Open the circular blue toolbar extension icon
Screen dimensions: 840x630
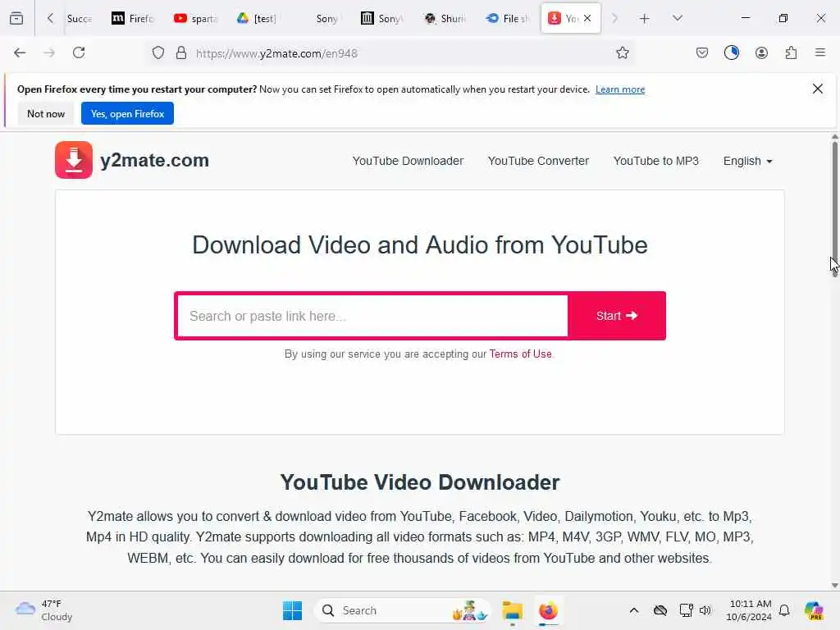(x=731, y=52)
